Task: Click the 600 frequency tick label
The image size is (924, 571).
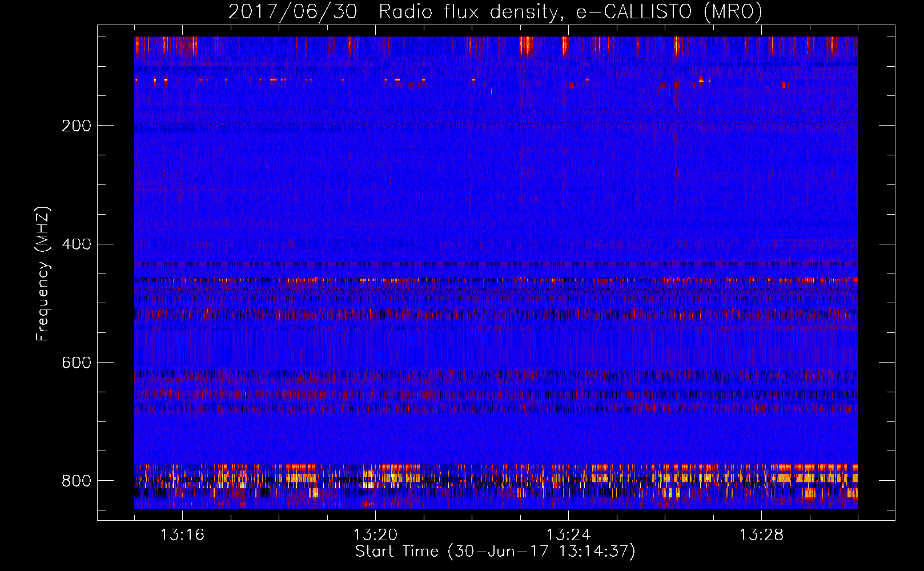Action: tap(77, 363)
